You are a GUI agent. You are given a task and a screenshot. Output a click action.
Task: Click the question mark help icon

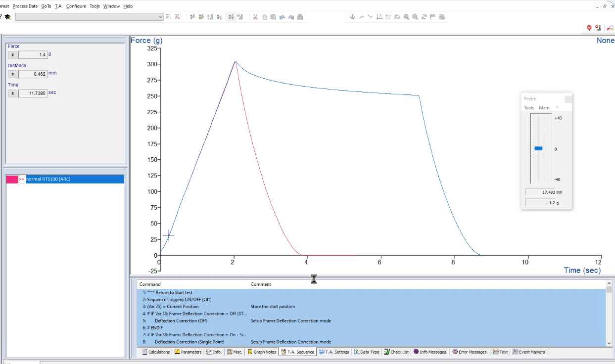2,16
